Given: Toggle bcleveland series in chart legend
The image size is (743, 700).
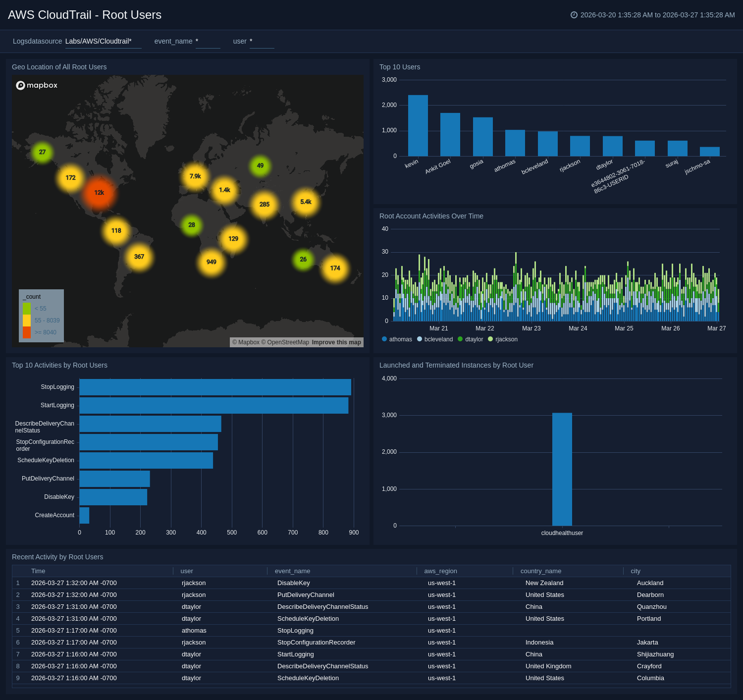Looking at the screenshot, I should click(434, 339).
